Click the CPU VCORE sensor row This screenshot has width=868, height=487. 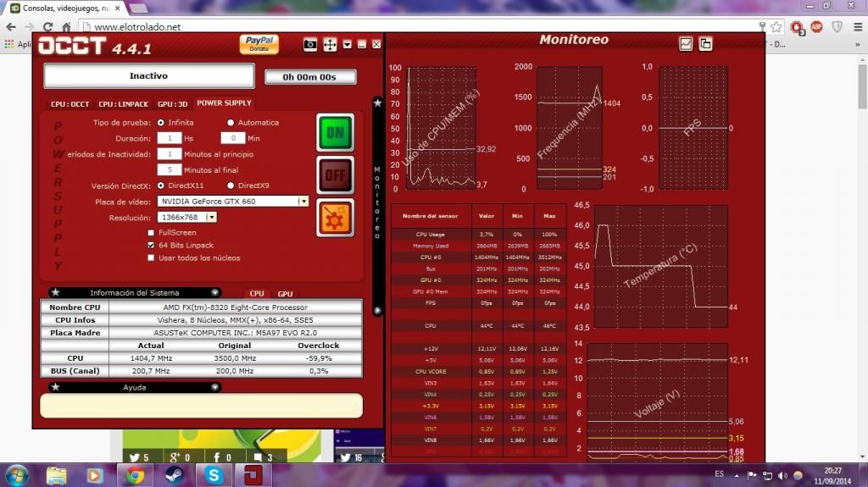[479, 371]
